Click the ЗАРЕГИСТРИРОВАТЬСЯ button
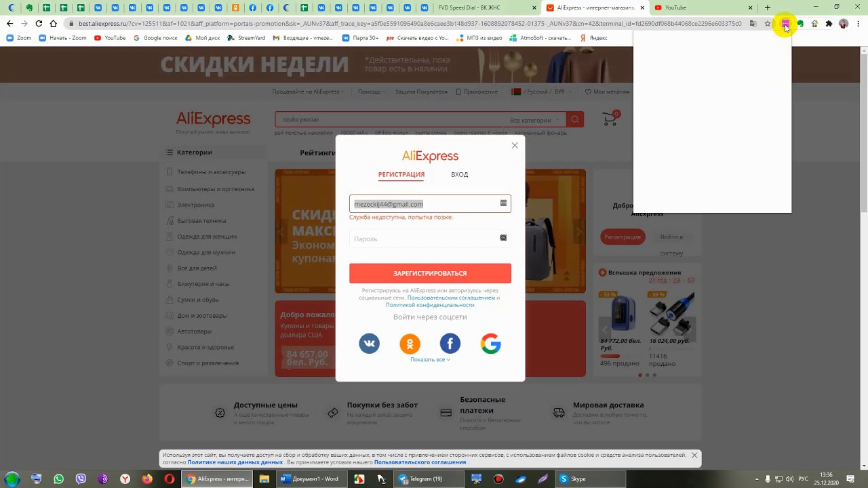 [430, 273]
